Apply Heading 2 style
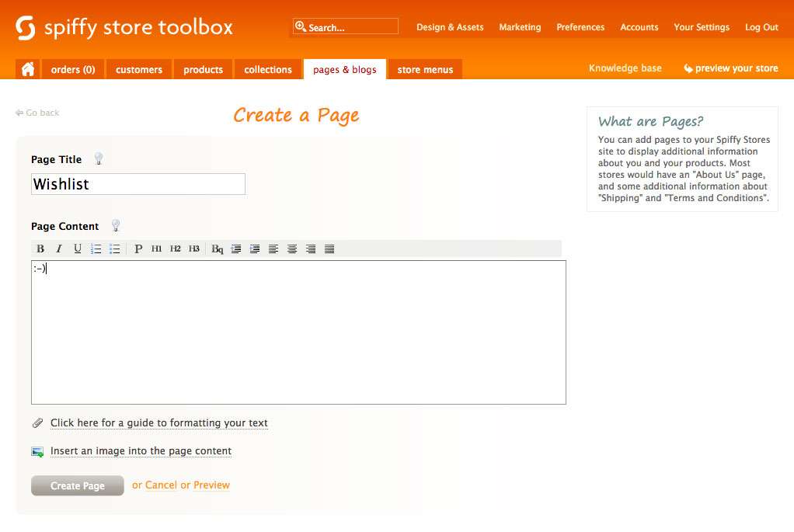This screenshot has width=794, height=532. point(176,249)
